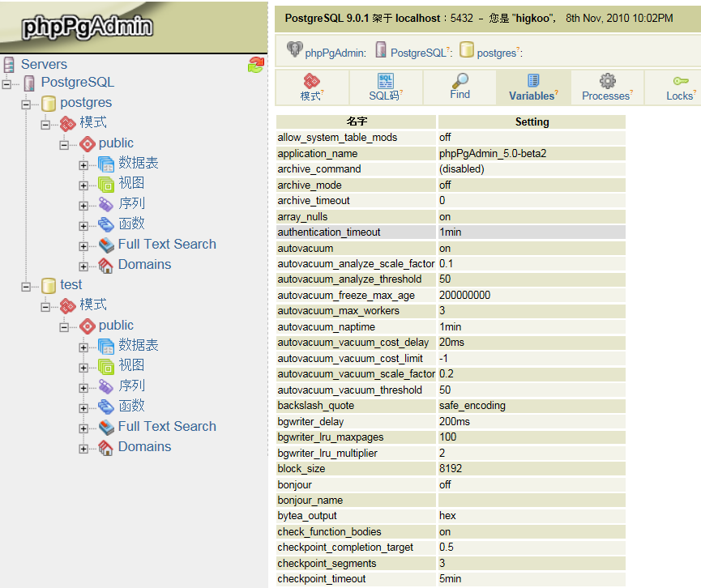Collapse the public schema under test
Screen dimensions: 701x588
click(64, 326)
